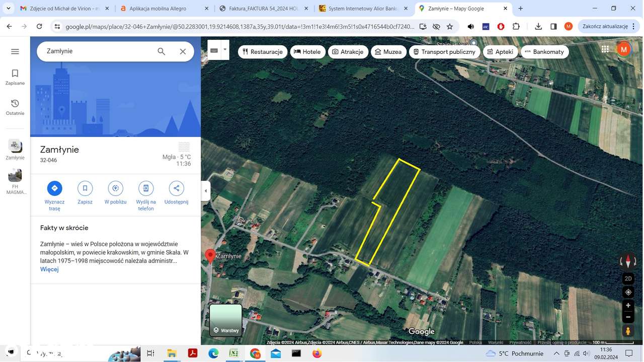Open the Google Maps hamburger menu

tap(15, 51)
